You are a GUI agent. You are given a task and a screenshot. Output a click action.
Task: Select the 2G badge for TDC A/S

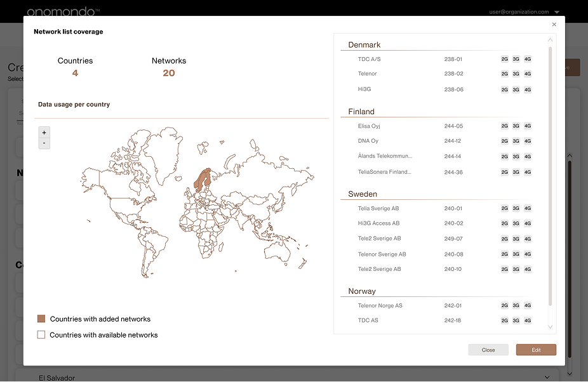(x=504, y=58)
